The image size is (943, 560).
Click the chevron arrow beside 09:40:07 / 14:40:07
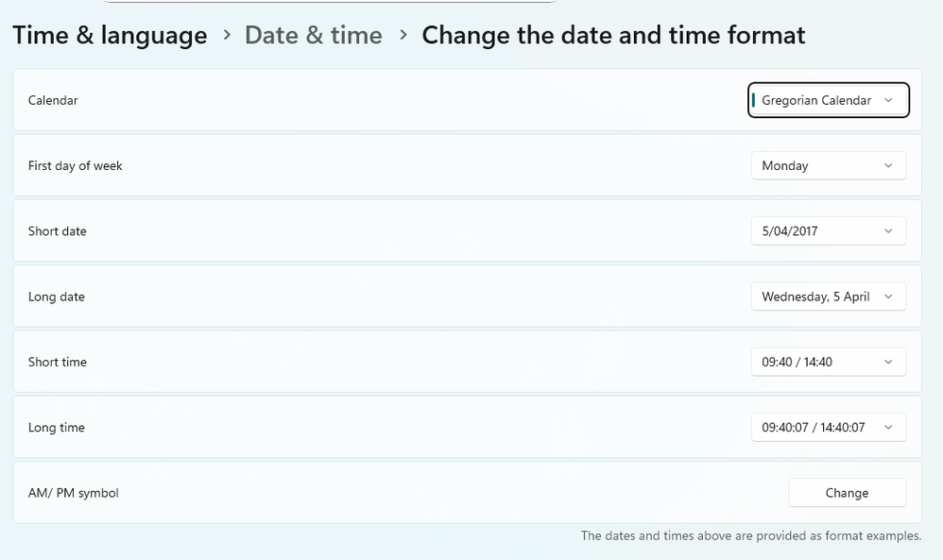[x=888, y=428]
